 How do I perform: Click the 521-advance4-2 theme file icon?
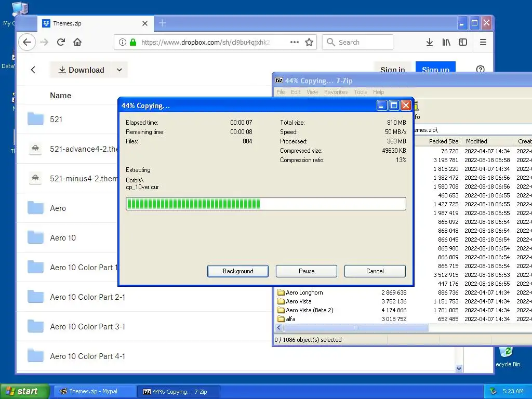35,149
